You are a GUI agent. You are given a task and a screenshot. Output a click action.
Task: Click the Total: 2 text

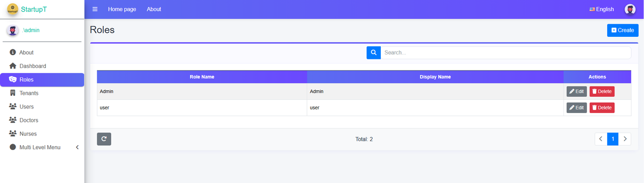pos(364,139)
